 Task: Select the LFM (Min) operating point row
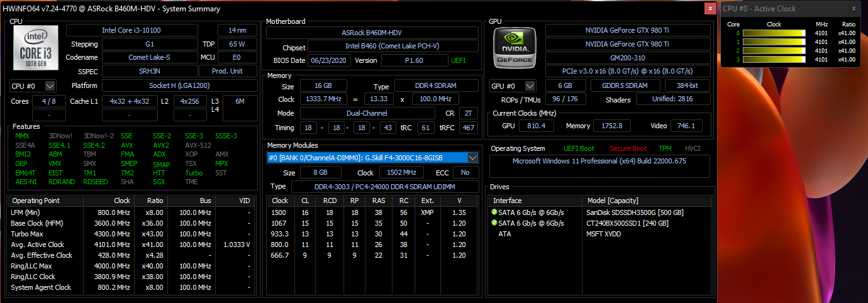point(131,212)
